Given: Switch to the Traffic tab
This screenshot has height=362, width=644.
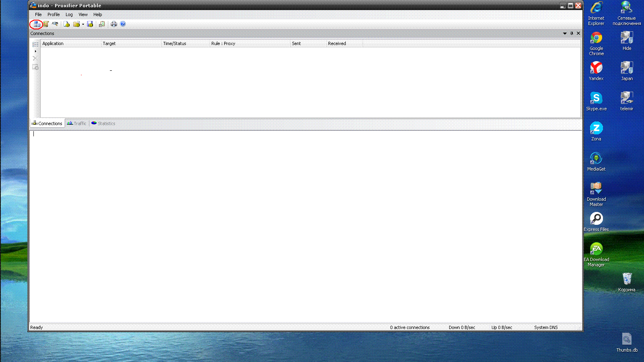Looking at the screenshot, I should click(76, 123).
